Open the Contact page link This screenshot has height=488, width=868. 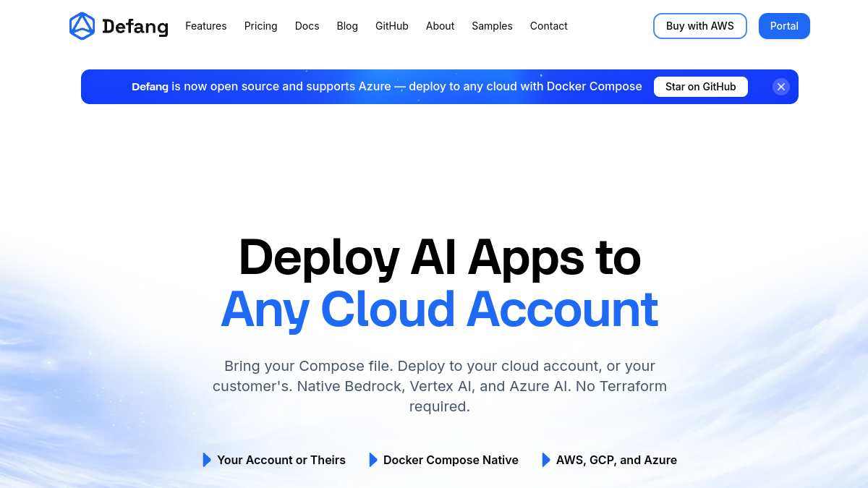(x=549, y=26)
